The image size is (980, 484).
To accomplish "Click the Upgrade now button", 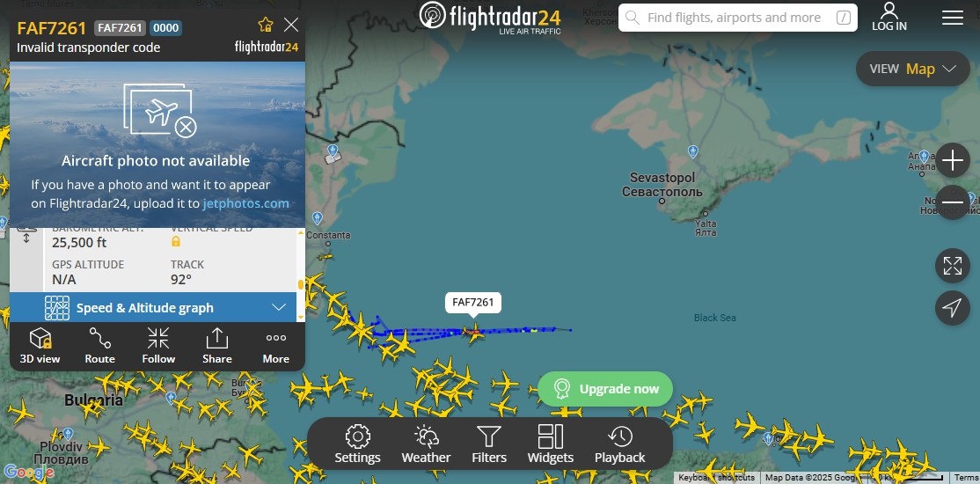I will (605, 389).
